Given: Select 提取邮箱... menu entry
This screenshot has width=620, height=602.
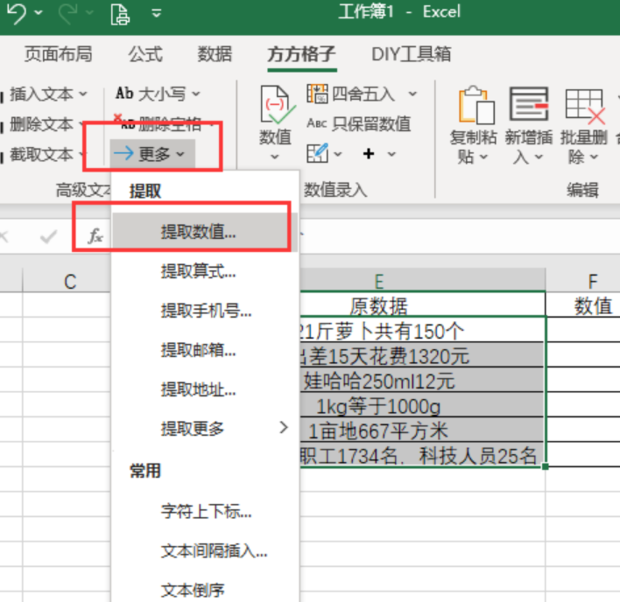Looking at the screenshot, I should pyautogui.click(x=204, y=350).
